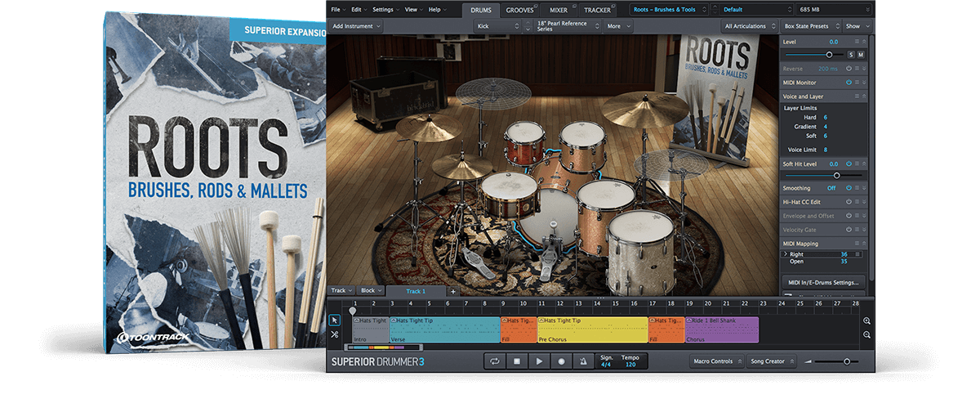Screen dimensions: 980x399
Task: Open the More dropdown
Action: [618, 26]
